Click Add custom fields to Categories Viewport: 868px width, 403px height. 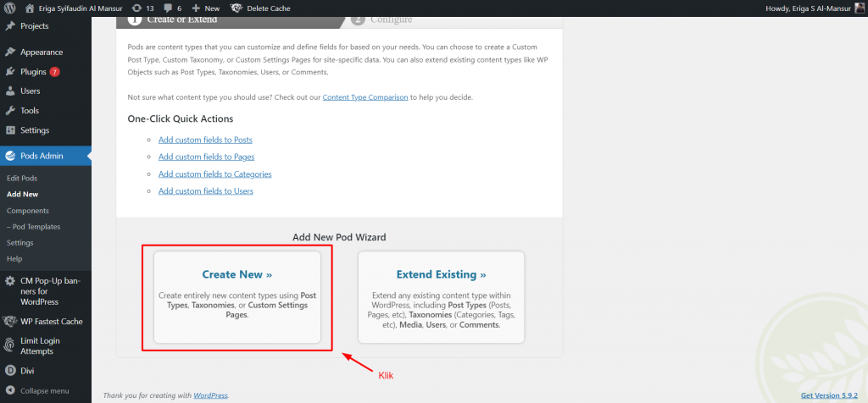tap(214, 174)
